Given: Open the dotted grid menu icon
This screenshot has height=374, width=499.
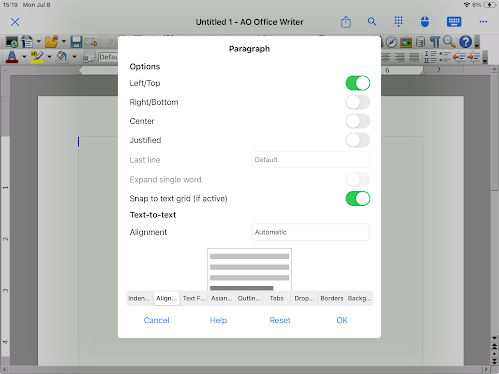Looking at the screenshot, I should (x=398, y=22).
